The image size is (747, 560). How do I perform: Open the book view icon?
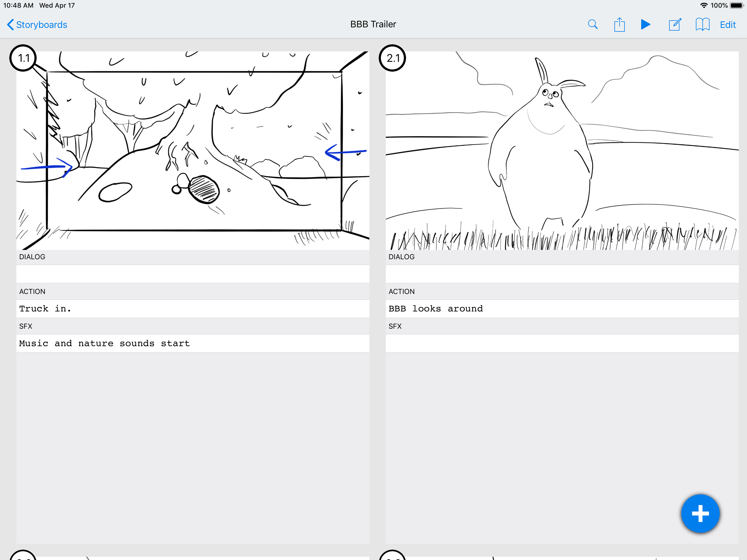(x=702, y=25)
